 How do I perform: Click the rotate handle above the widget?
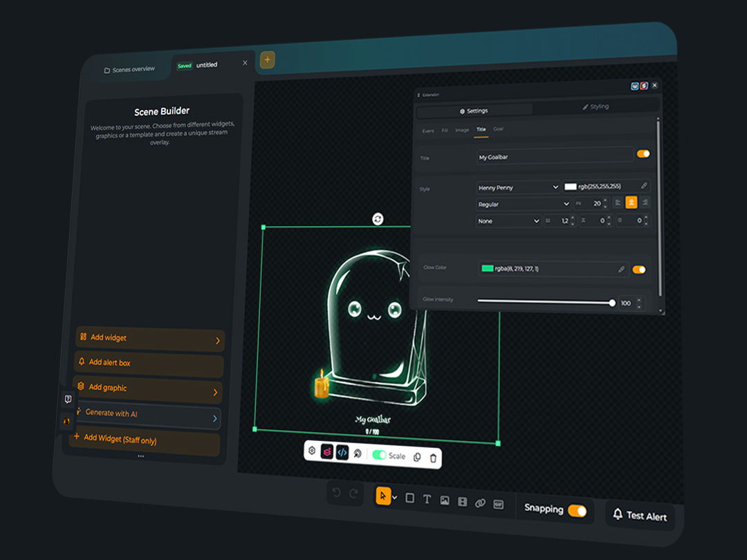click(378, 219)
